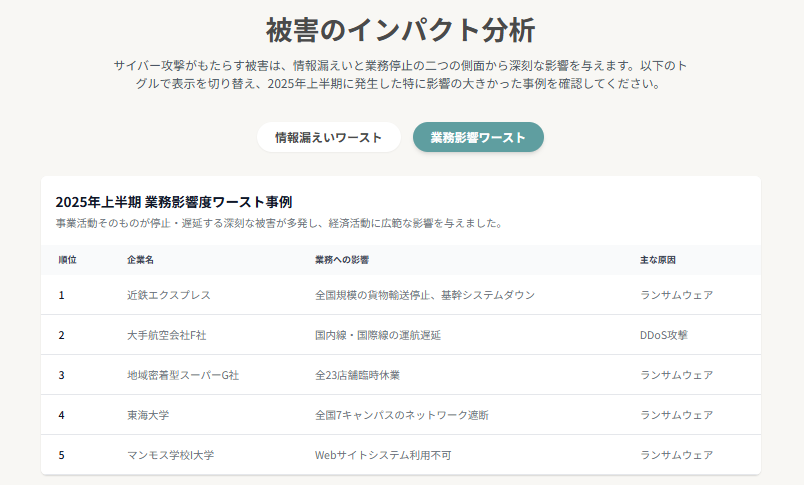Select the 東海大学 company cell
The width and height of the screenshot is (804, 485).
click(x=148, y=415)
